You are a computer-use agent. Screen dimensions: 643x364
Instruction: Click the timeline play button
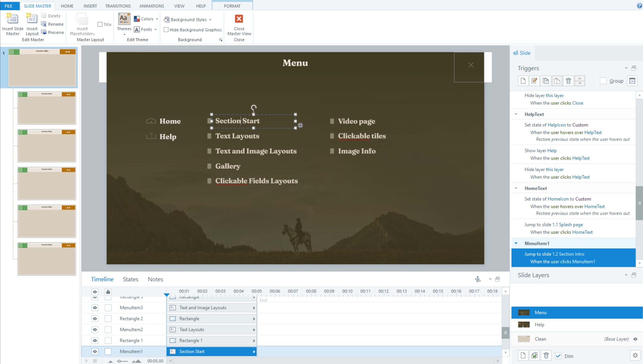click(x=86, y=361)
